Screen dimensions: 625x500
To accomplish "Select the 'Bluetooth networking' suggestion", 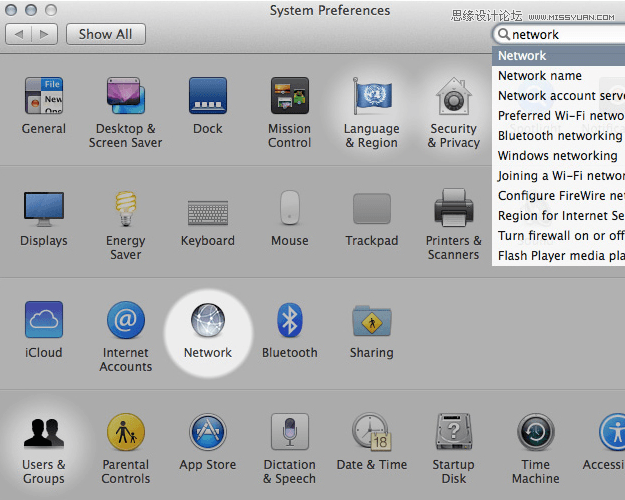I will 558,136.
